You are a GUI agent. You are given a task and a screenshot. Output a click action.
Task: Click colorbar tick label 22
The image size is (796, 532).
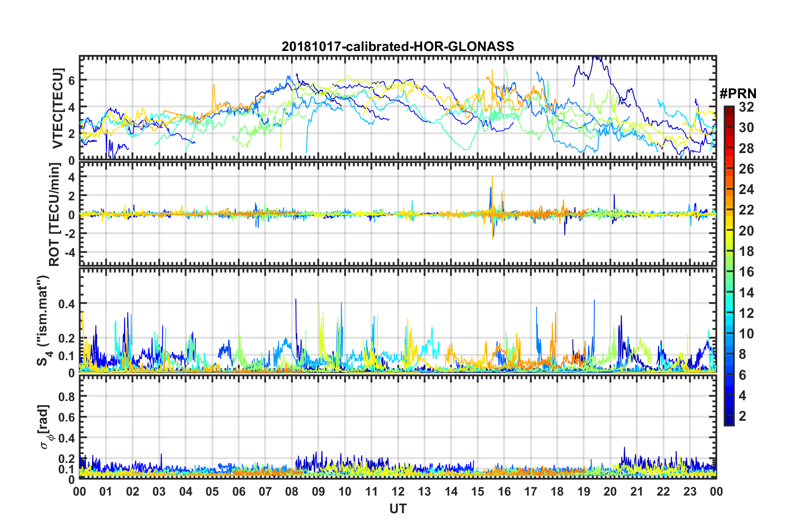(x=746, y=210)
